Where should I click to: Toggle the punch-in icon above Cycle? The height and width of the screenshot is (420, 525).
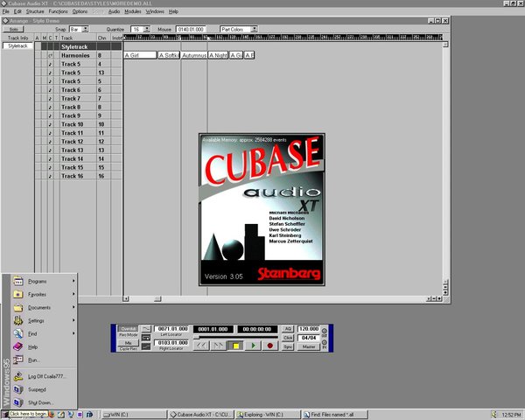[146, 329]
